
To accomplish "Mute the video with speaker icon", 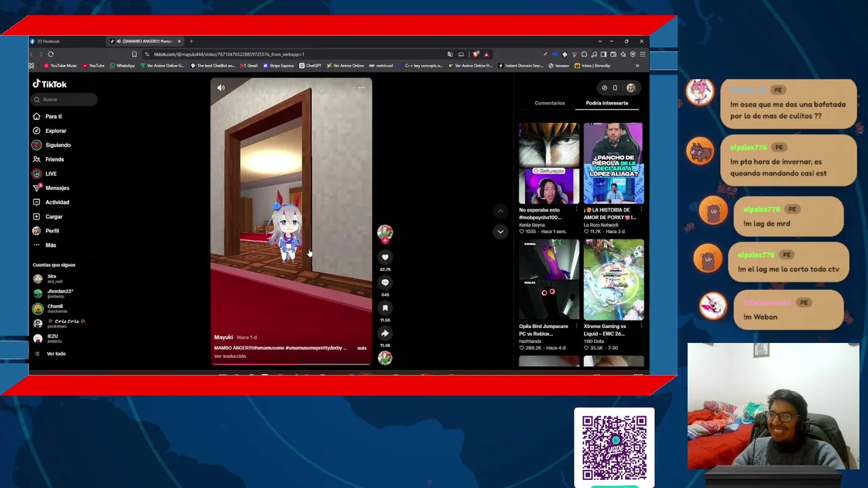I will (221, 87).
